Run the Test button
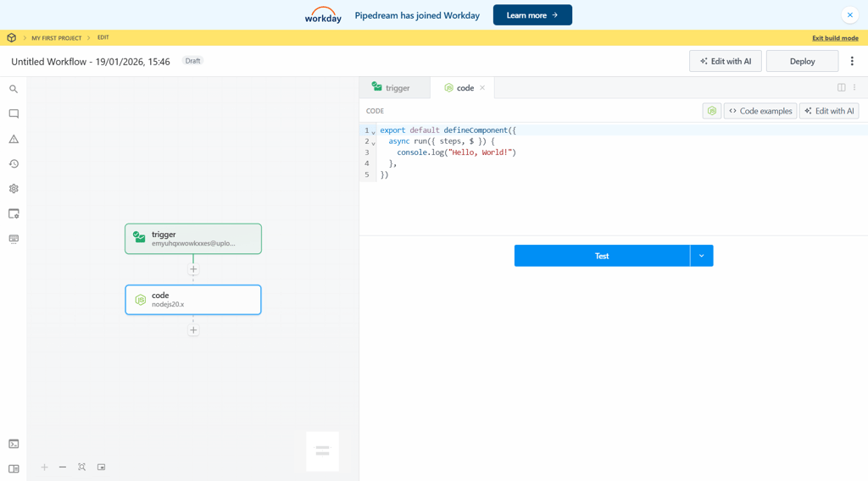 tap(602, 256)
